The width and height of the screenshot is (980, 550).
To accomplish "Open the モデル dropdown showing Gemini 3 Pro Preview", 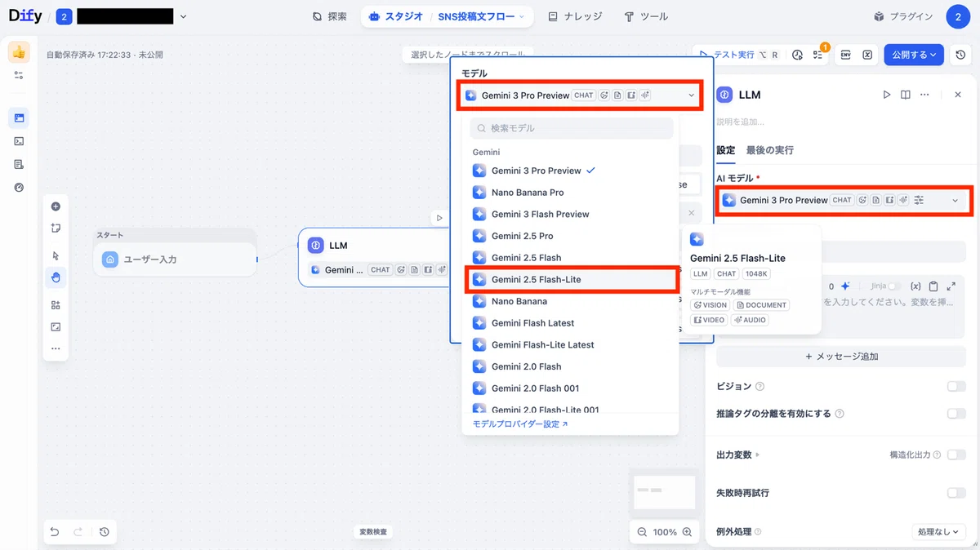I will 580,95.
